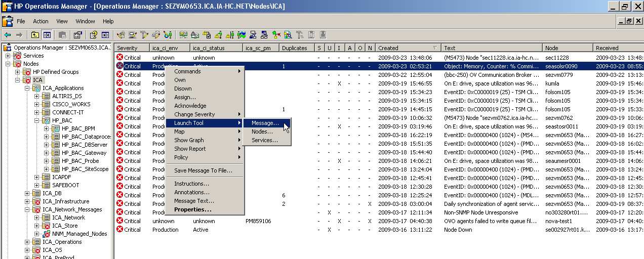
Task: Click the HP_BAC_Probe node group icon
Action: (x=56, y=161)
